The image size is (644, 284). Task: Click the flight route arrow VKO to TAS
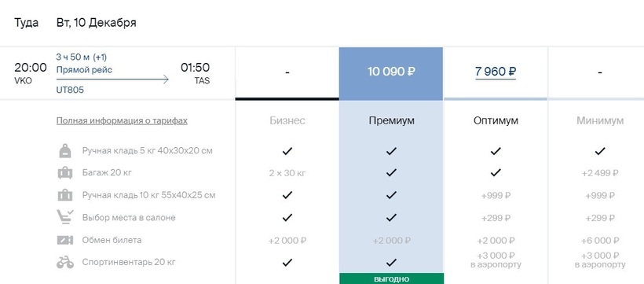point(112,79)
